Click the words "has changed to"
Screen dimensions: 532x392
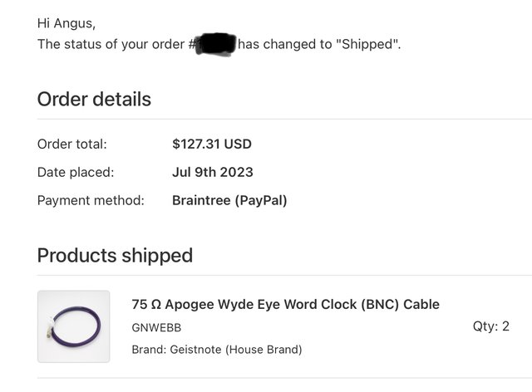tap(285, 43)
